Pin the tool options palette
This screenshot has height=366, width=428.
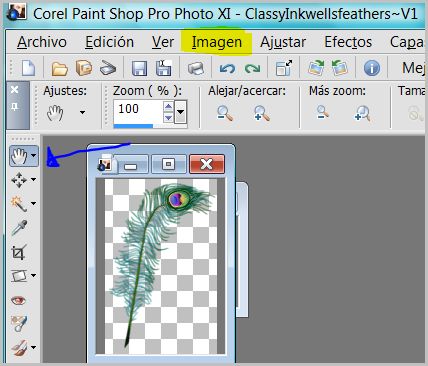tap(15, 107)
